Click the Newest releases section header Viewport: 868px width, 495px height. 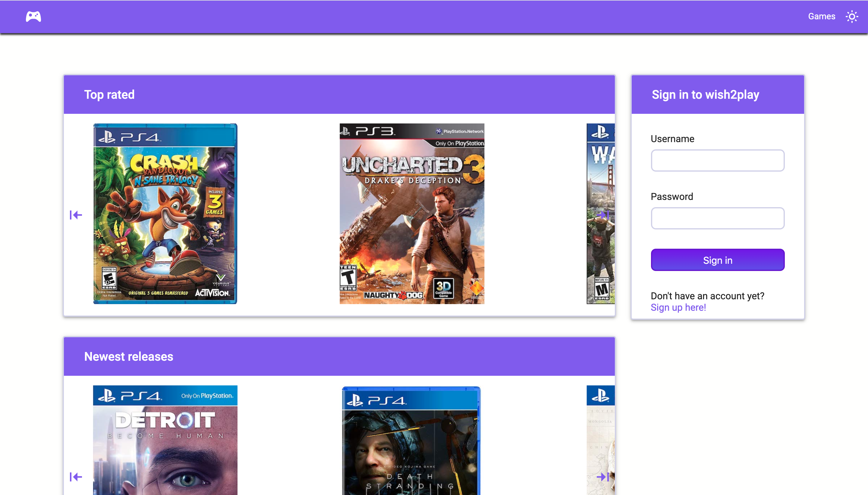129,356
